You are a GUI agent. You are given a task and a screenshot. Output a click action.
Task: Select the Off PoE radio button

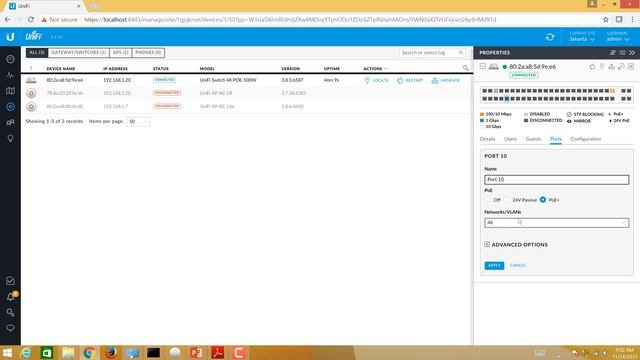(488, 200)
